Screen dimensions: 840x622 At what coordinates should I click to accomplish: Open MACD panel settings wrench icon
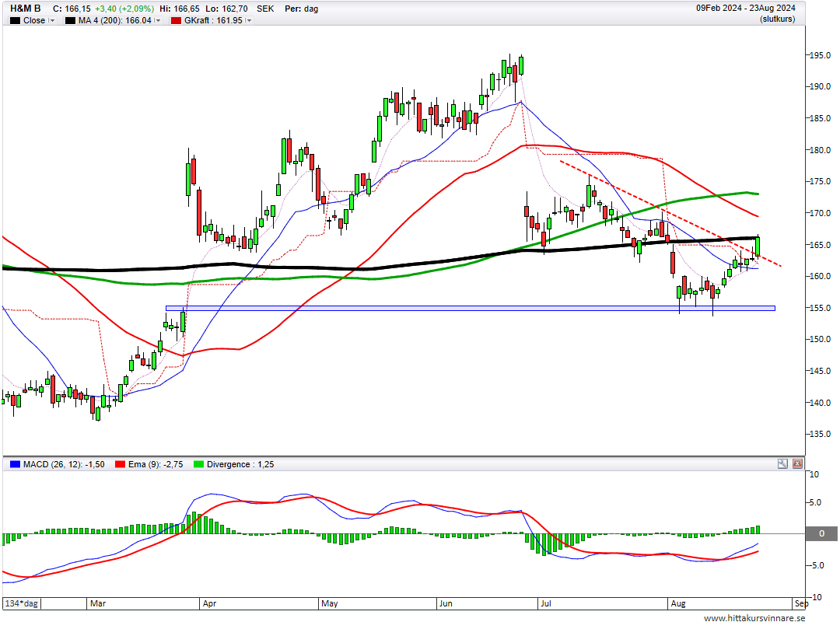(x=782, y=464)
